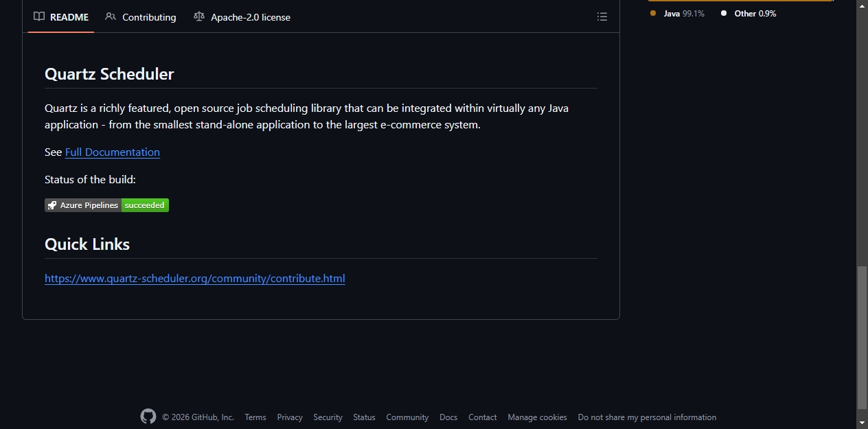Open the README tab
The width and height of the screenshot is (868, 429).
(x=61, y=17)
